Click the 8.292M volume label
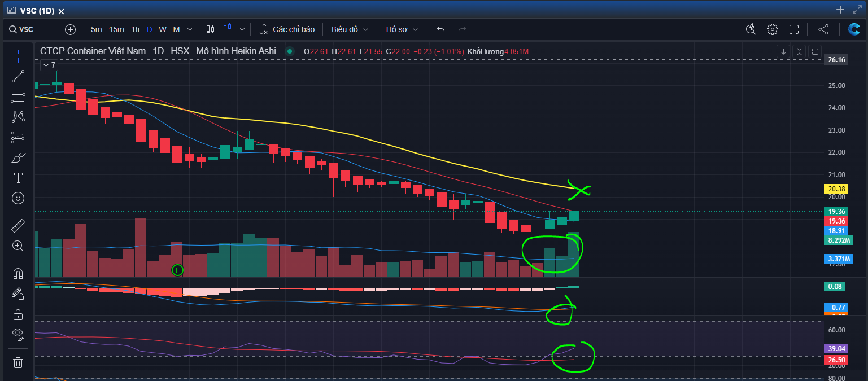 tap(838, 240)
